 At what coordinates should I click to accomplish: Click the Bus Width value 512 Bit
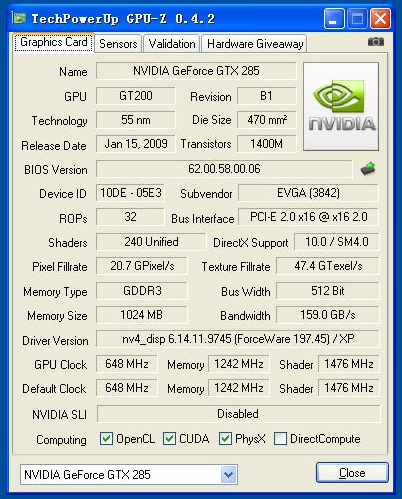(328, 291)
